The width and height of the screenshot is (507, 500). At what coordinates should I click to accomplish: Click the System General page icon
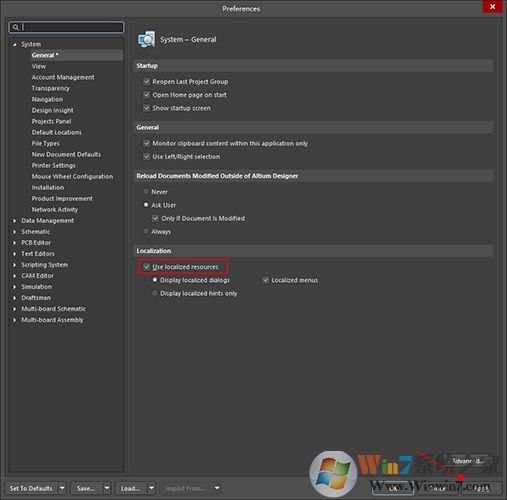146,40
